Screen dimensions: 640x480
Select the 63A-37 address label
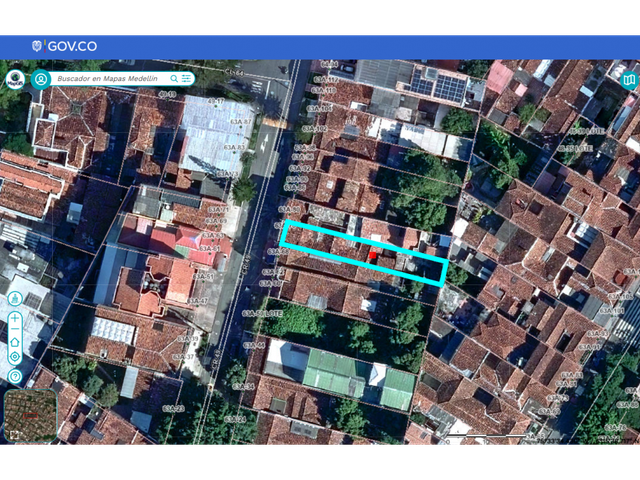click(x=183, y=357)
